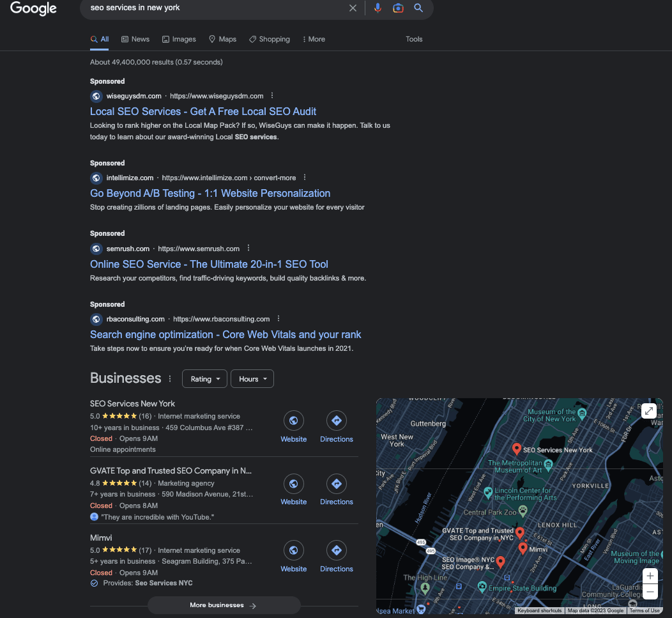This screenshot has height=618, width=672.
Task: Zoom in on the map
Action: coord(650,576)
